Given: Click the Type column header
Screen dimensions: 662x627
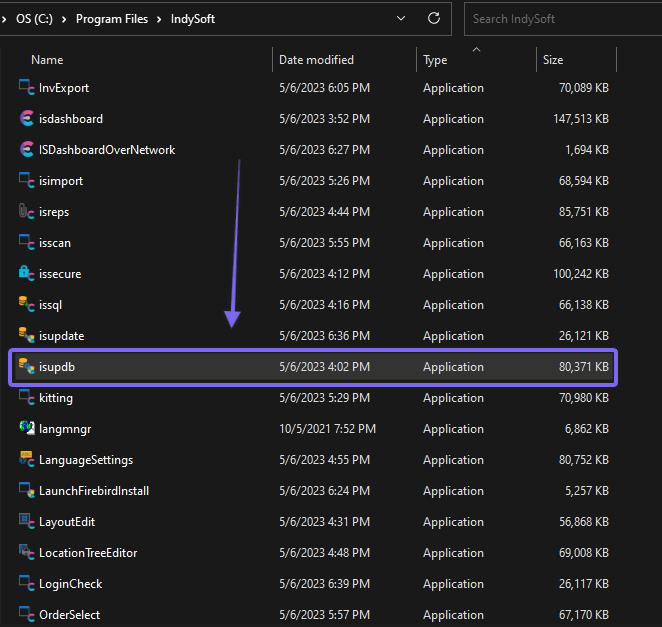Looking at the screenshot, I should point(435,60).
